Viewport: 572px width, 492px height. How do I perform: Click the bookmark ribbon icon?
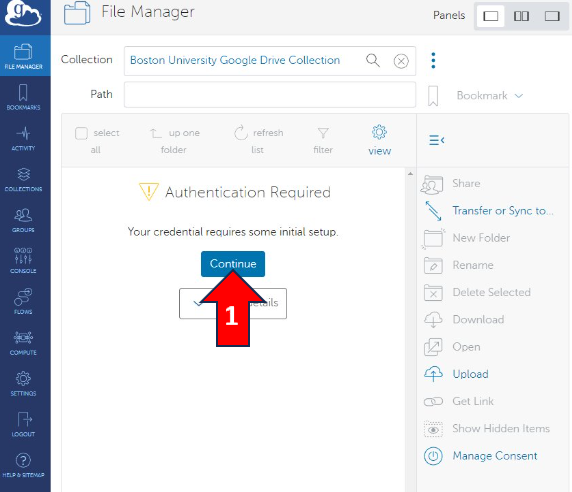pyautogui.click(x=433, y=96)
